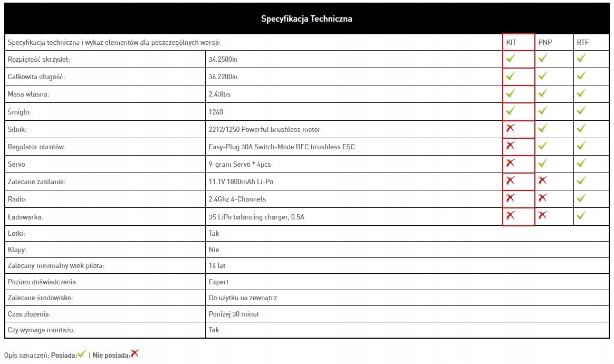
Task: Click the 11.1V 1800mAh Li-Po value
Action: [x=241, y=181]
